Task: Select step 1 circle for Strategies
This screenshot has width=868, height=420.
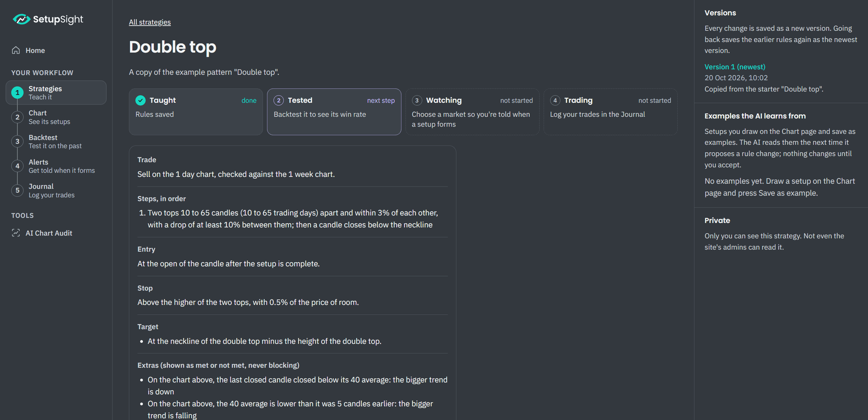Action: (17, 93)
